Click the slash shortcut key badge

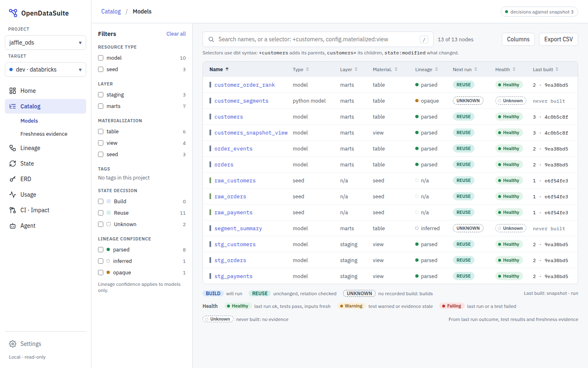(x=424, y=40)
